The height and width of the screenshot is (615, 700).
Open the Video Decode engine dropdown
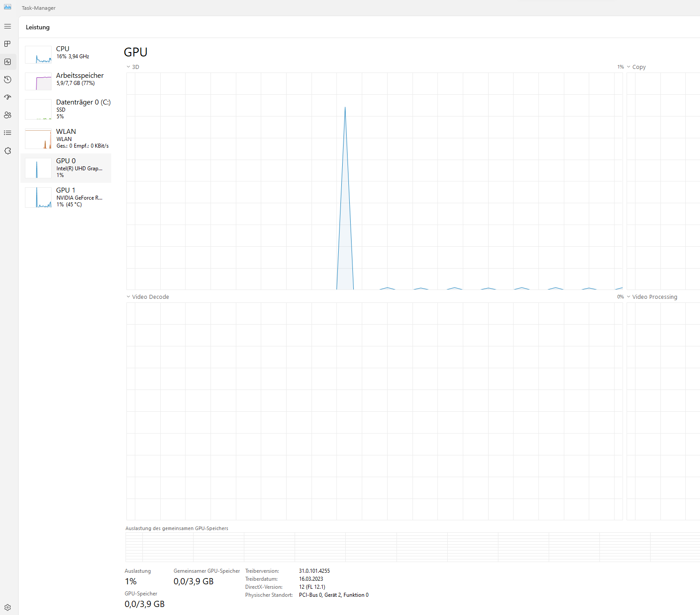click(148, 297)
